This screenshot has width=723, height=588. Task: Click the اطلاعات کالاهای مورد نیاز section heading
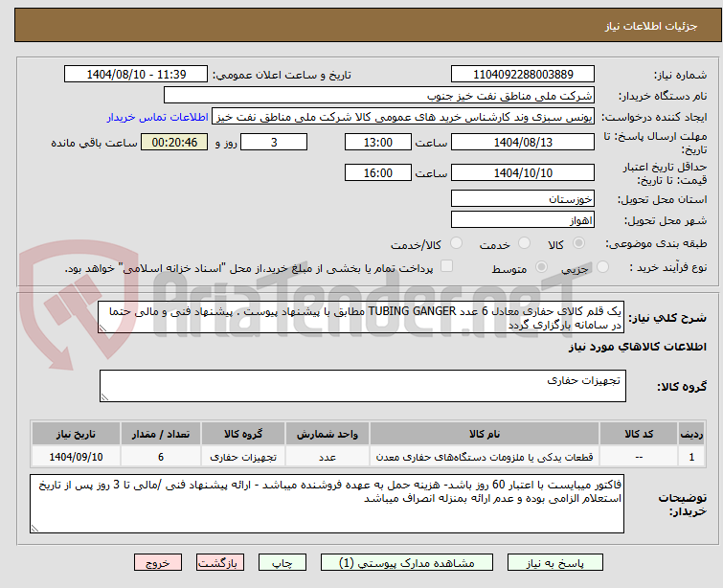pos(637,347)
